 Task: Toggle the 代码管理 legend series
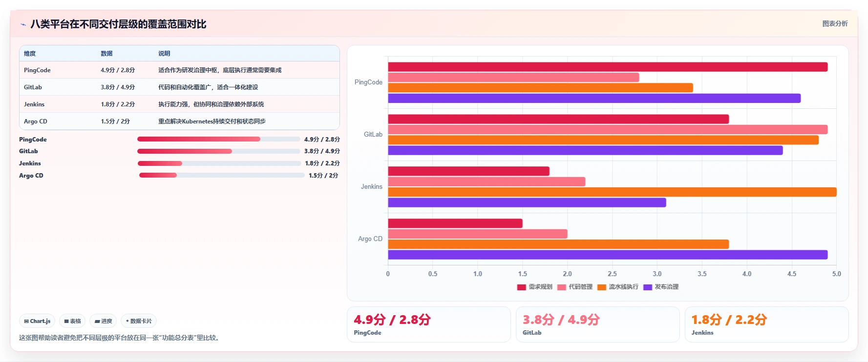tap(574, 287)
